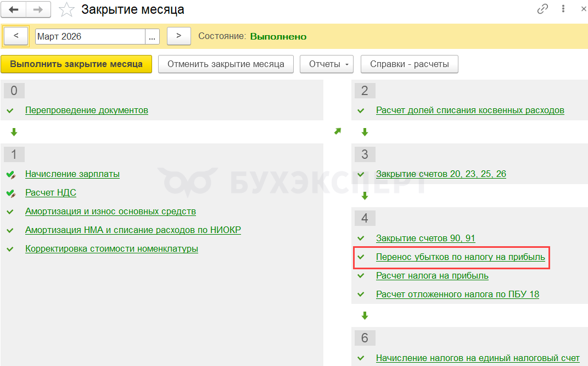Click the back navigation arrow
The height and width of the screenshot is (366, 588).
tap(15, 9)
